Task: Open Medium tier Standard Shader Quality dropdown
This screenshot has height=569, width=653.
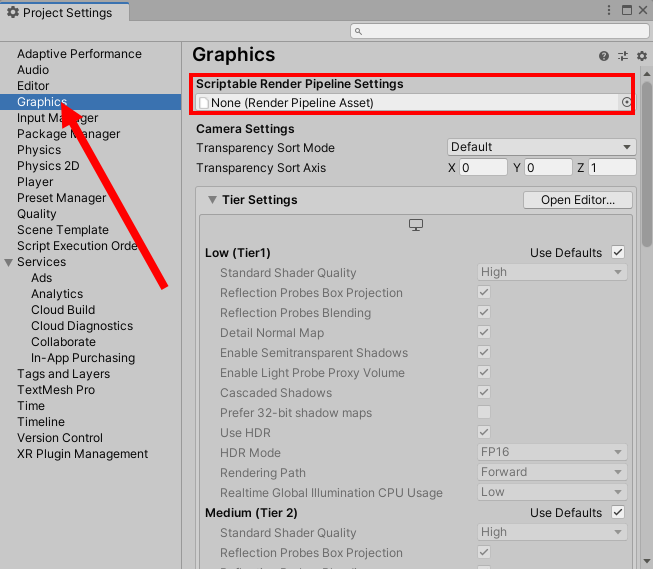Action: pyautogui.click(x=552, y=532)
